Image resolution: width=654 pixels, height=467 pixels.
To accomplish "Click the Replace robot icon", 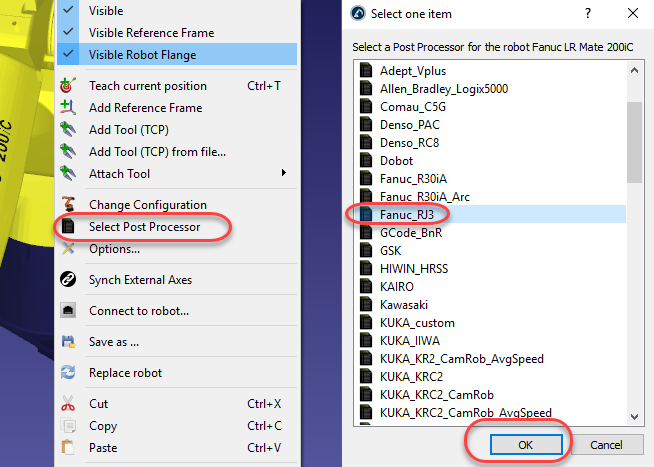I will [x=68, y=373].
